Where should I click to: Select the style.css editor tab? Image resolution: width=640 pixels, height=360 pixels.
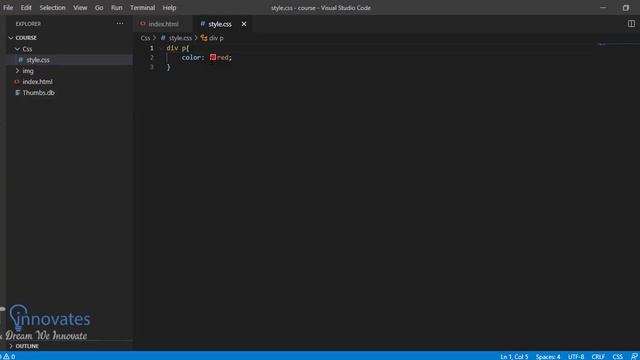[220, 24]
